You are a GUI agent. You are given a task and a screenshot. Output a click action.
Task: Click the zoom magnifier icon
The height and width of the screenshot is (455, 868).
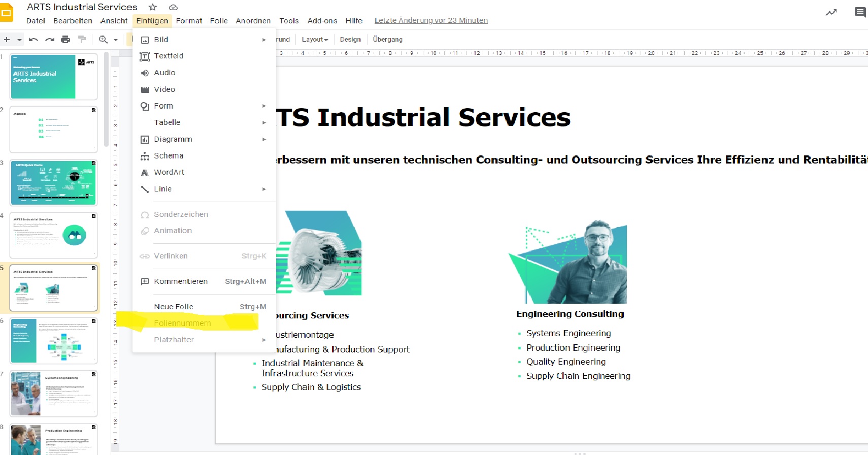click(103, 40)
